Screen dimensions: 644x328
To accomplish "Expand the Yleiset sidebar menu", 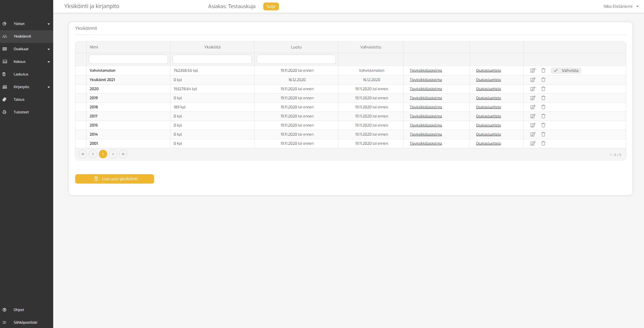I will pos(49,24).
